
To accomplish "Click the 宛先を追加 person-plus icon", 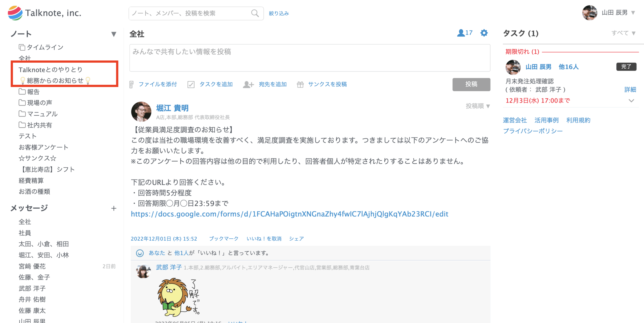I will click(x=248, y=84).
